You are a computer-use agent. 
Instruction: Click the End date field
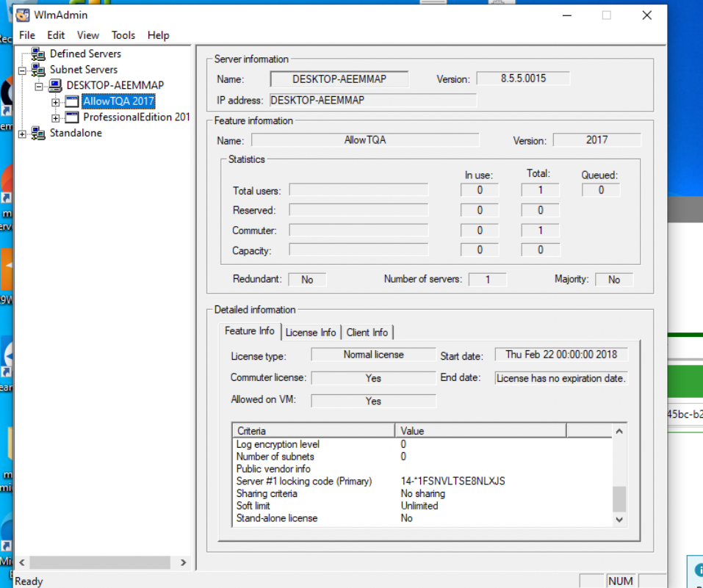(x=561, y=378)
